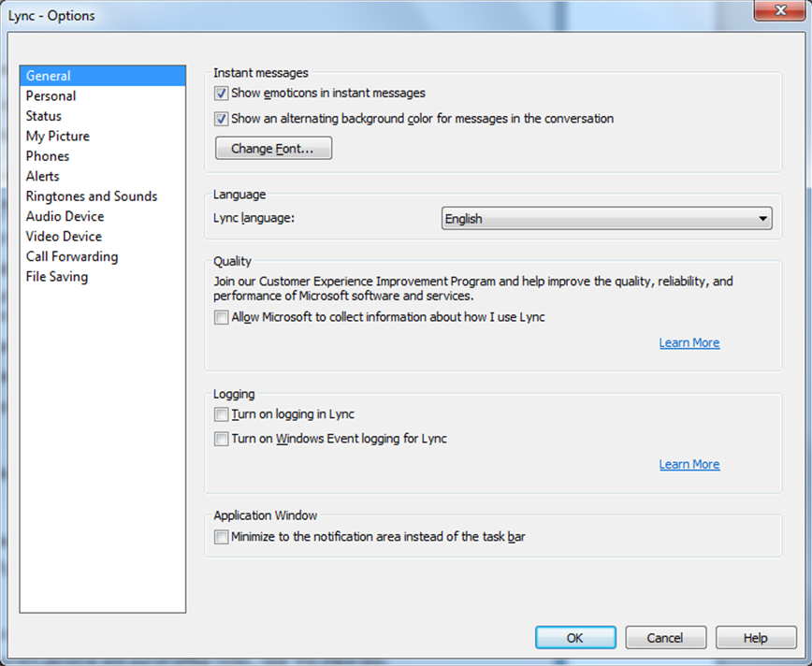Select Phones in the left panel
Screen dimensions: 812x666
48,156
